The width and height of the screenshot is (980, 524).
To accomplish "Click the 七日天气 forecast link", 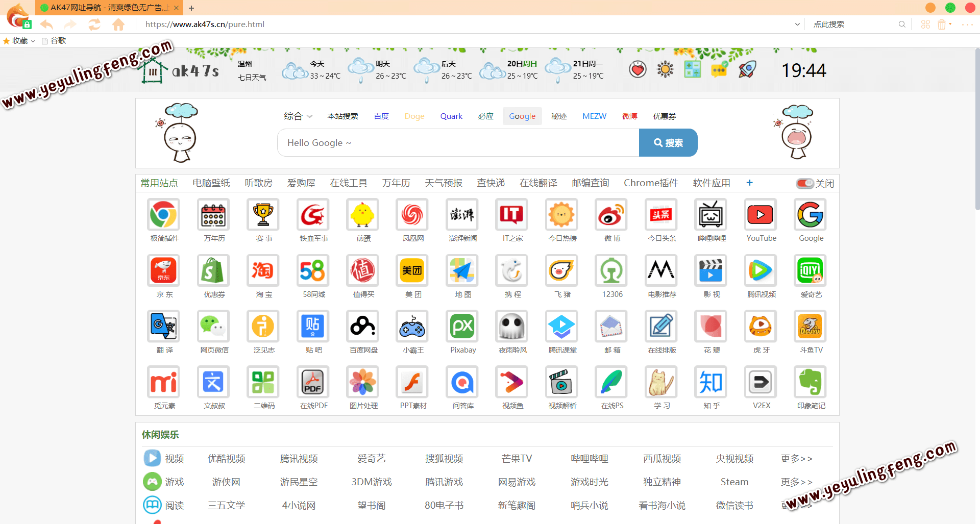I will click(x=252, y=77).
